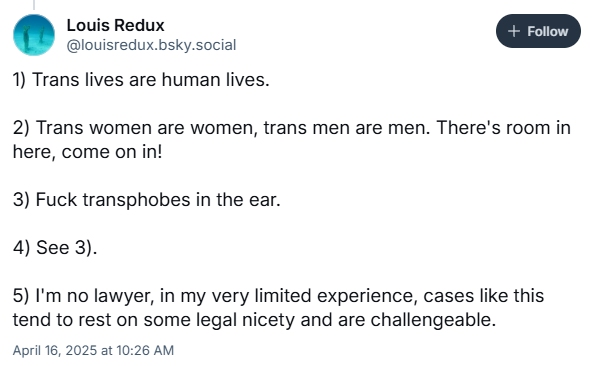Open Louis Redux's profile avatar

(34, 35)
